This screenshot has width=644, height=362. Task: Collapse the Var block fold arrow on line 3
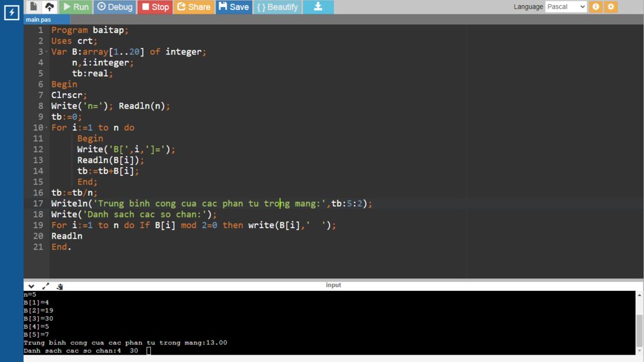(x=47, y=52)
